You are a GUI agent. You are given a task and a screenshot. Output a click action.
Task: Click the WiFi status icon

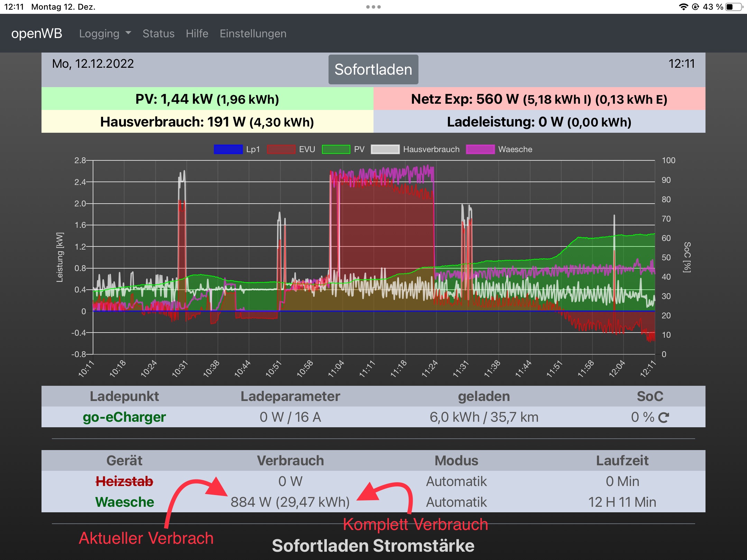(683, 7)
